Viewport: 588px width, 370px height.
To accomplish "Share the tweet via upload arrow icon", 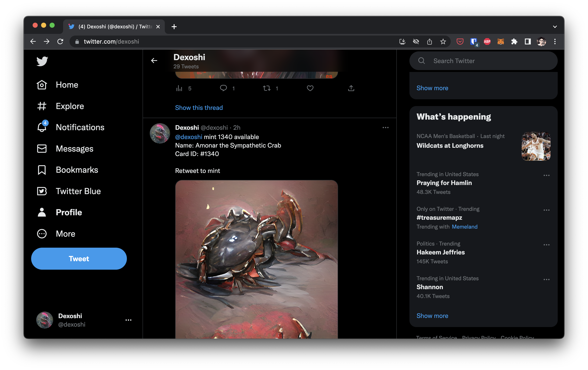I will (351, 88).
